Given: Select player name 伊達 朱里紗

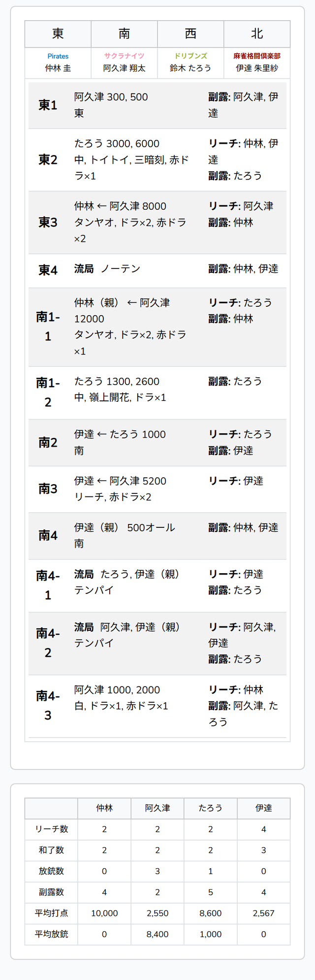Looking at the screenshot, I should (x=257, y=68).
